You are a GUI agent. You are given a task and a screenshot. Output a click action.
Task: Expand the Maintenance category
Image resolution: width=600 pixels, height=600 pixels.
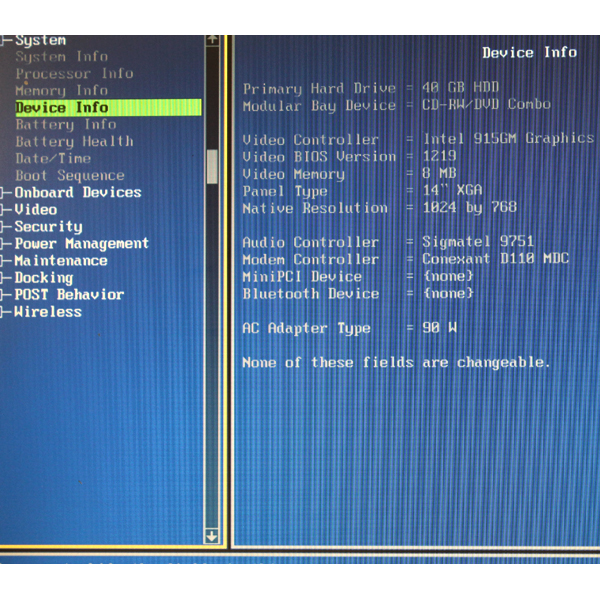coord(60,261)
